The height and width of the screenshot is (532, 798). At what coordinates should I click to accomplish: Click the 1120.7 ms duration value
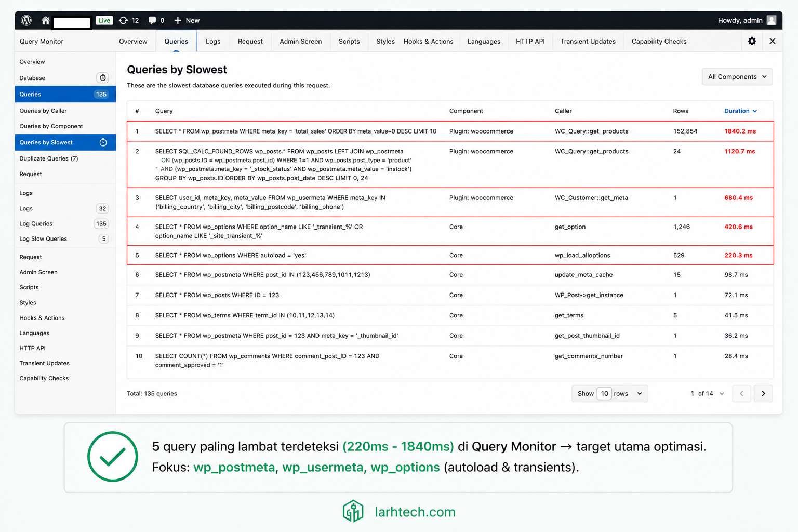(740, 152)
